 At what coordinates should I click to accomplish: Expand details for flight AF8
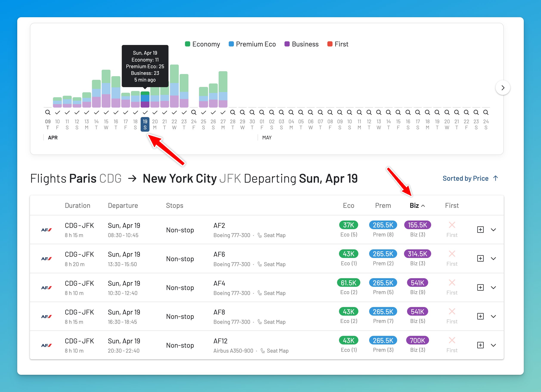(x=493, y=316)
